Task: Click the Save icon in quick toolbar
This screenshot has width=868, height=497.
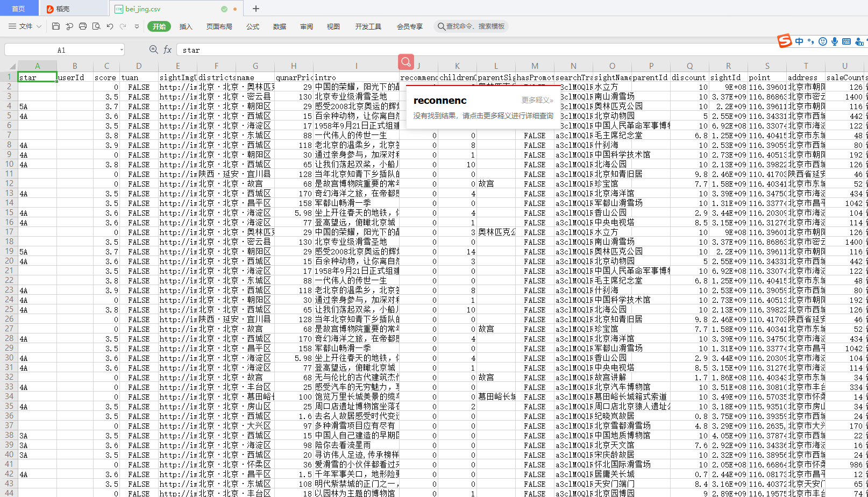Action: coord(56,26)
